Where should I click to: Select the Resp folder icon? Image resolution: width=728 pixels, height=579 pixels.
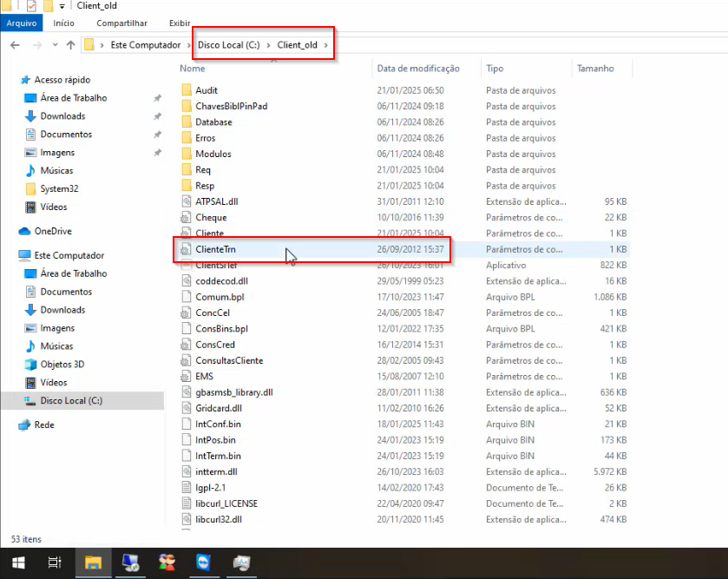(187, 185)
